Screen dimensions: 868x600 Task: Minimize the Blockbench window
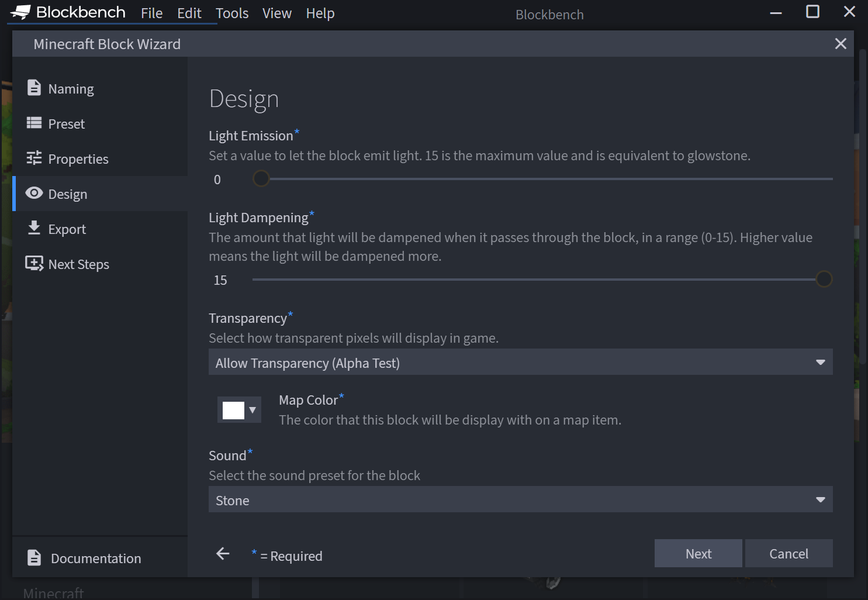coord(776,13)
